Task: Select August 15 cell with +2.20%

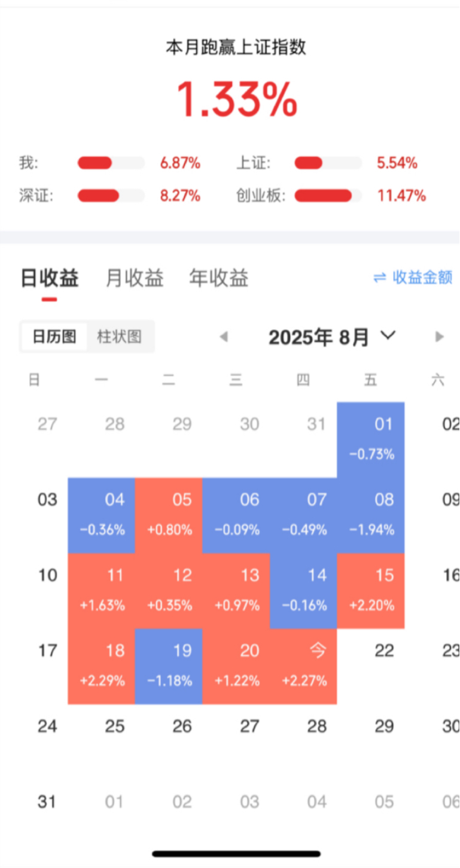Action: [371, 591]
